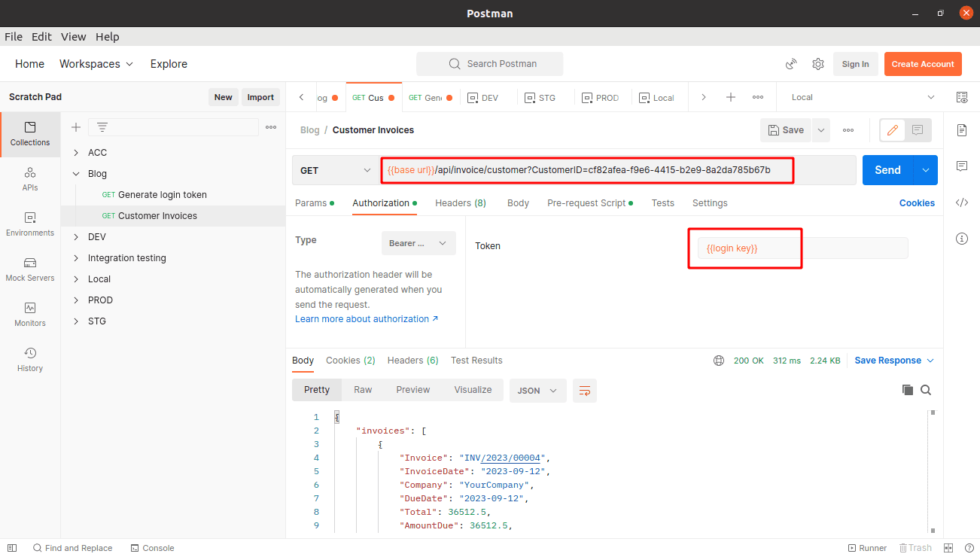The width and height of the screenshot is (980, 557).
Task: Open the Workspaces dropdown
Action: click(x=96, y=64)
